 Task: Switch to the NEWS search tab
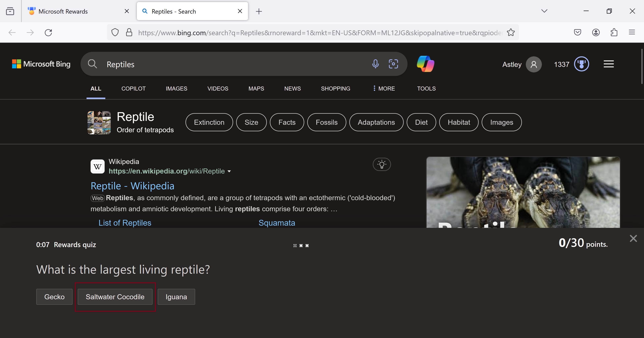tap(292, 89)
